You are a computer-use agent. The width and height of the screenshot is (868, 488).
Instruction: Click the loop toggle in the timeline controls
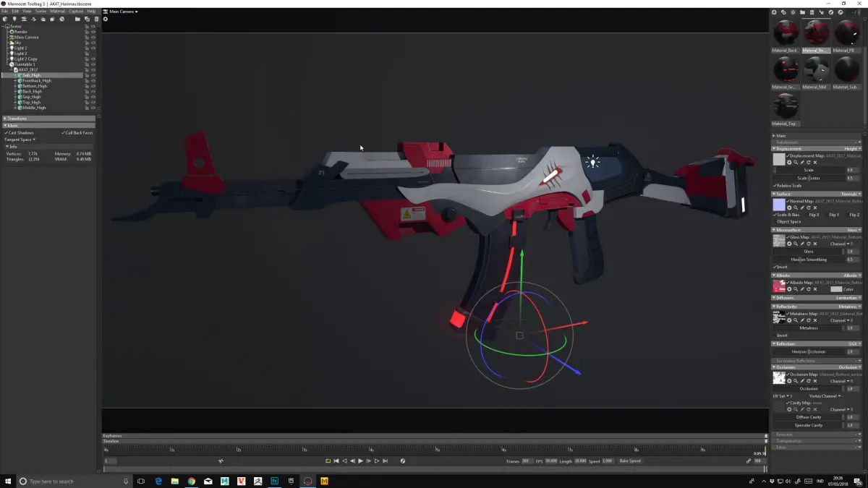328,461
